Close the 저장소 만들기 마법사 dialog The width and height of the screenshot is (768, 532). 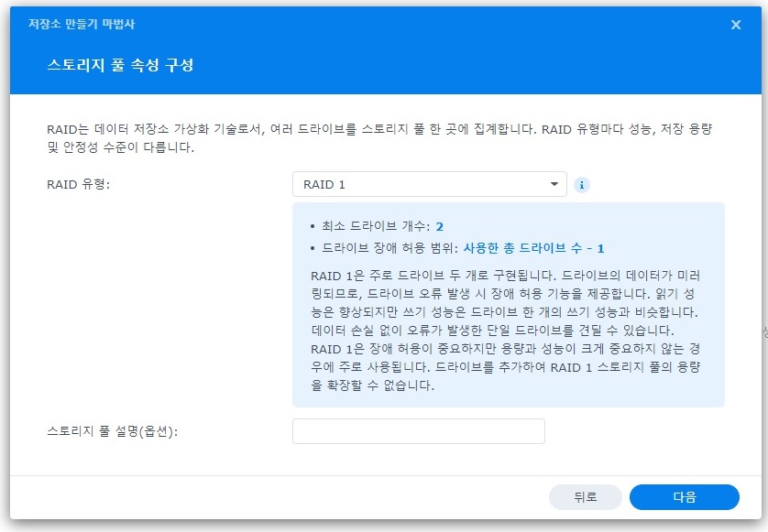click(x=736, y=25)
